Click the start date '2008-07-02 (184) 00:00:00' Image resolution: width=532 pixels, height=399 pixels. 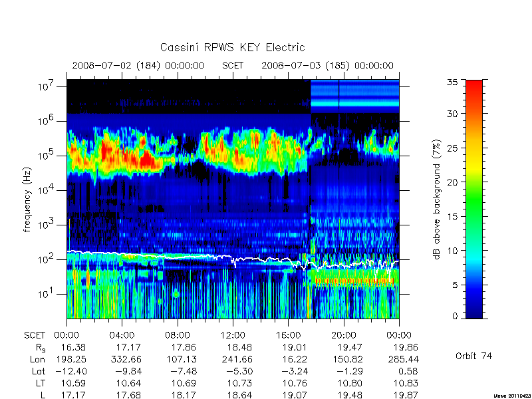pos(138,65)
